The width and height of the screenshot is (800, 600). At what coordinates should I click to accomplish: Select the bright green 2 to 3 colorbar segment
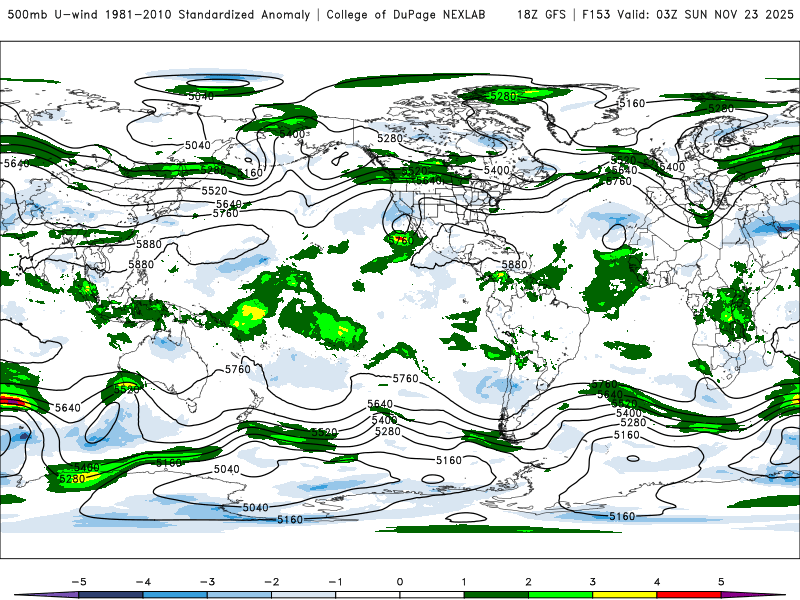(x=560, y=595)
